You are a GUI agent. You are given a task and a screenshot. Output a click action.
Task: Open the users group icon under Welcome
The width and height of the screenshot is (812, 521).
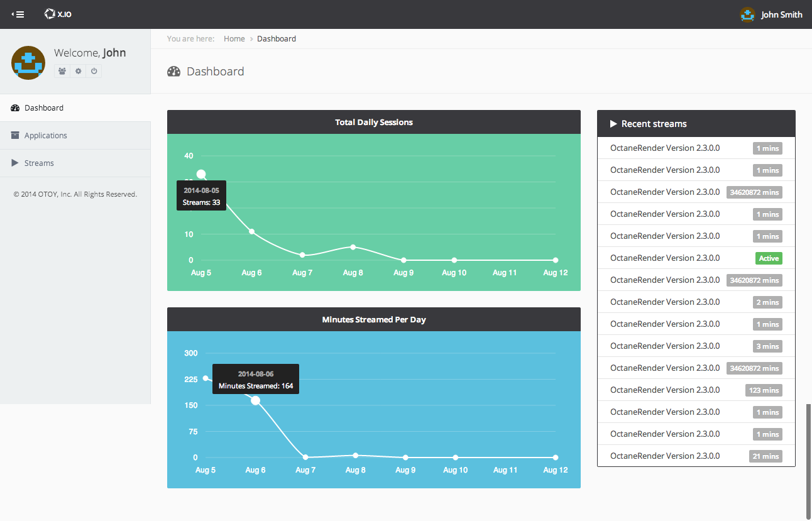pos(62,71)
